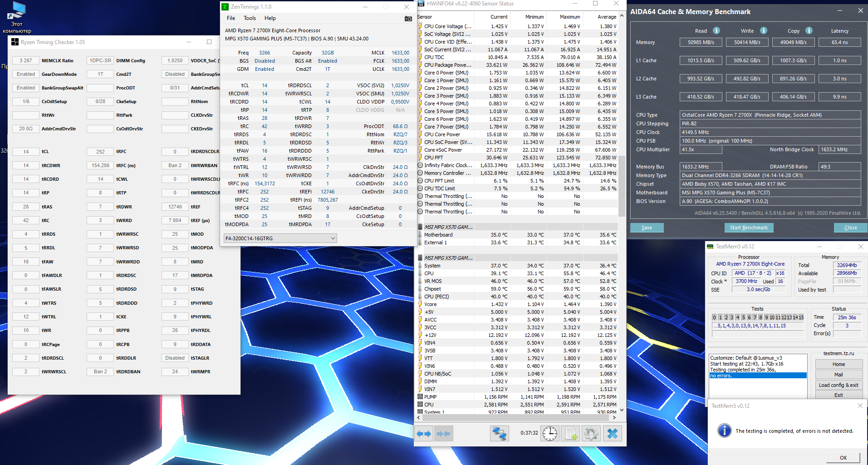This screenshot has height=465, width=868.
Task: Click Start Benchmark in AIDA64
Action: point(749,228)
